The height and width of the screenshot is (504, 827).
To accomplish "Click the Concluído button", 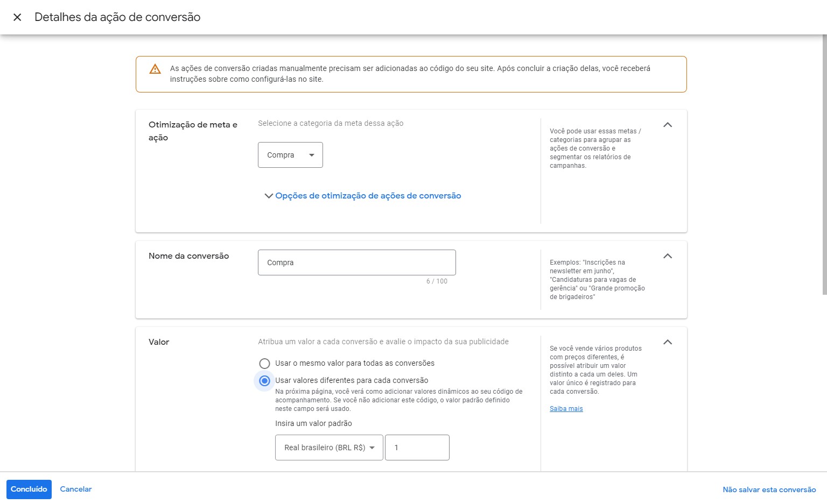I will click(x=29, y=489).
